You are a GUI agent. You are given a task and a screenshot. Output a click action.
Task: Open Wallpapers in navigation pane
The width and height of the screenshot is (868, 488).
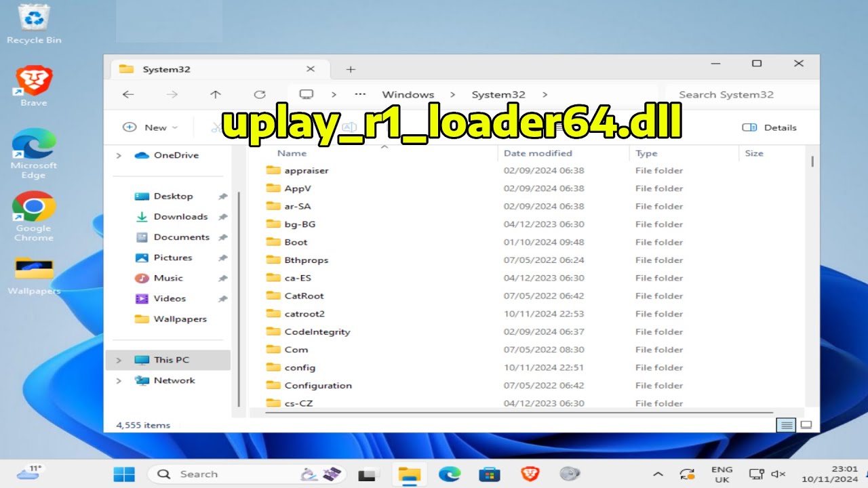point(171,319)
